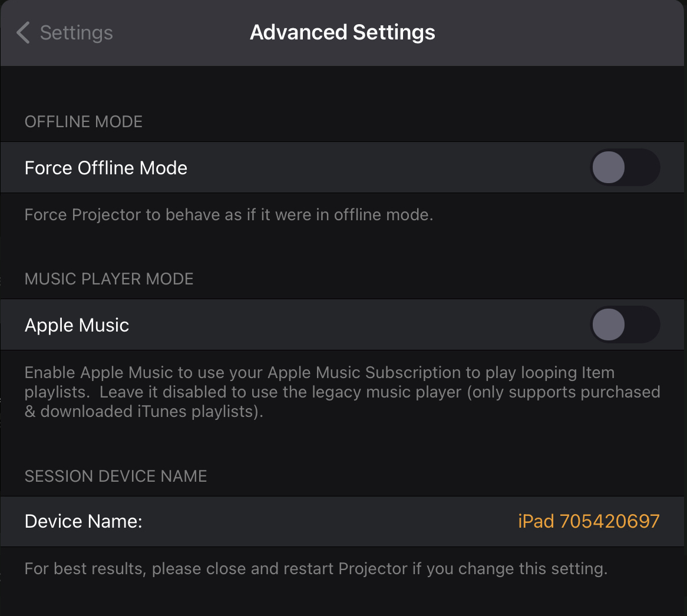Click the knob of Force Offline Mode switch
The height and width of the screenshot is (616, 687).
click(x=609, y=167)
